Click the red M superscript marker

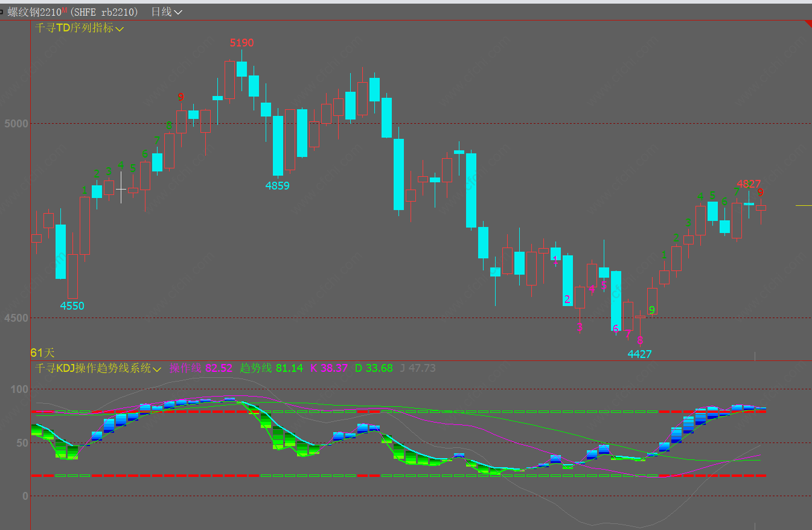64,10
